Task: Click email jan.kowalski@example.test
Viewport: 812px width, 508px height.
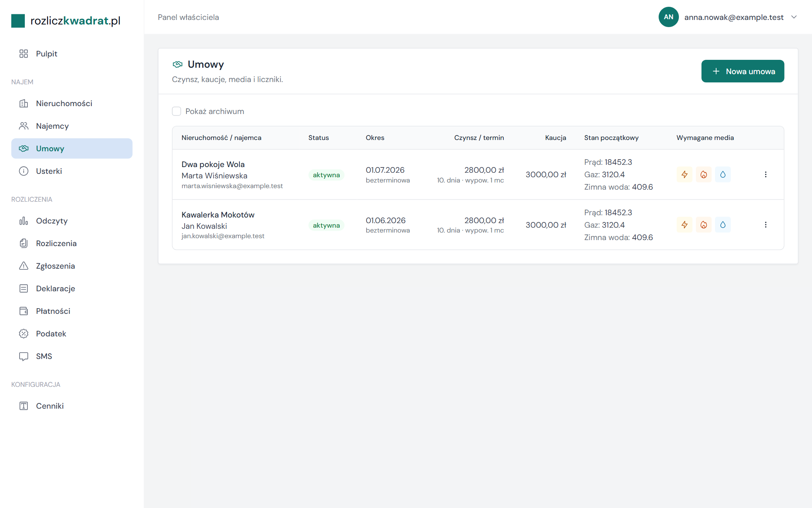Action: click(223, 236)
